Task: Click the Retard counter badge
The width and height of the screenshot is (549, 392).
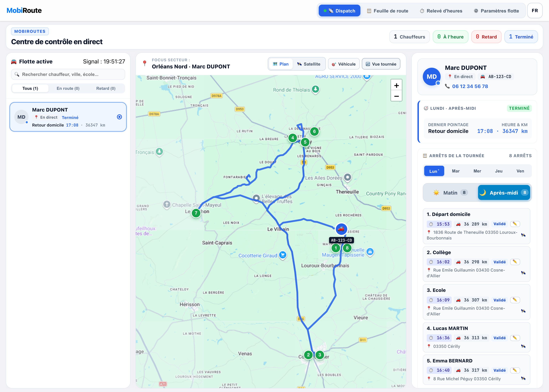Action: tap(486, 37)
